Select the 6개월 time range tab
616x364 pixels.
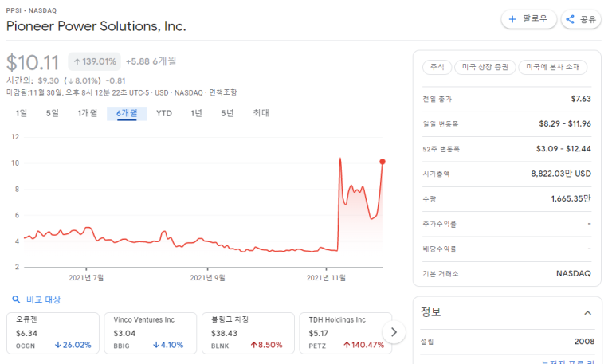(x=127, y=113)
